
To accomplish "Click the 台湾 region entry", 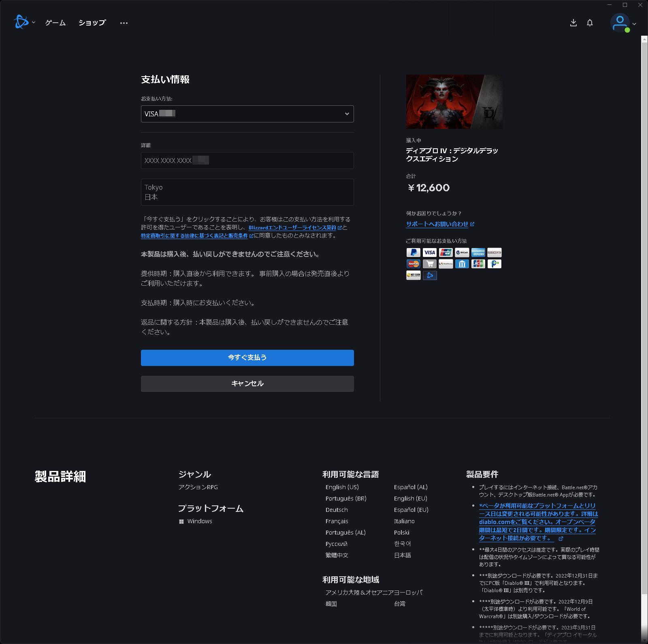I will 400,604.
